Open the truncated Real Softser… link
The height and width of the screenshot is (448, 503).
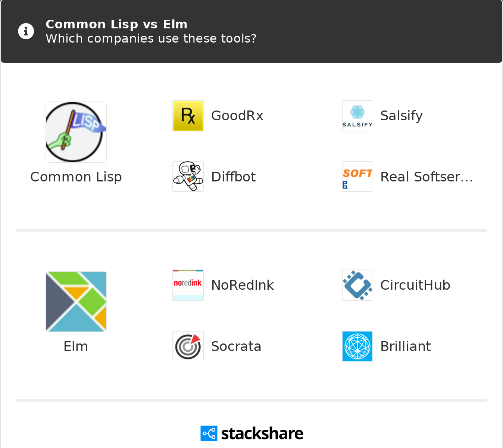coord(427,177)
